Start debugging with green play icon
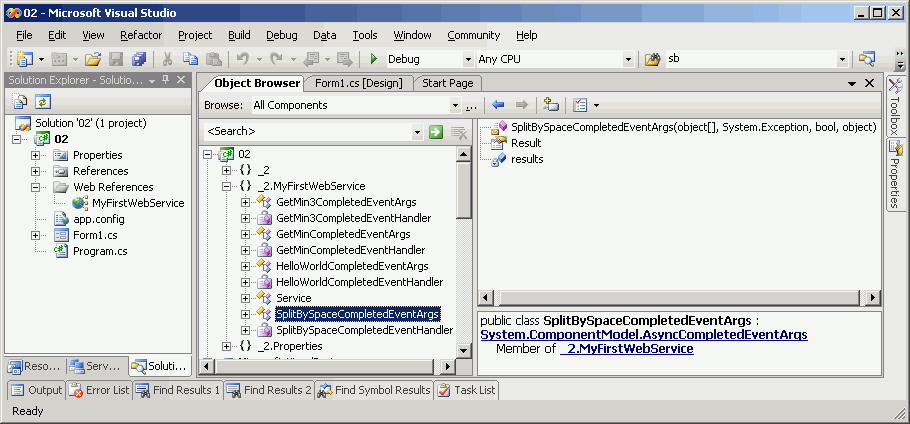Image resolution: width=910 pixels, height=424 pixels. [374, 59]
